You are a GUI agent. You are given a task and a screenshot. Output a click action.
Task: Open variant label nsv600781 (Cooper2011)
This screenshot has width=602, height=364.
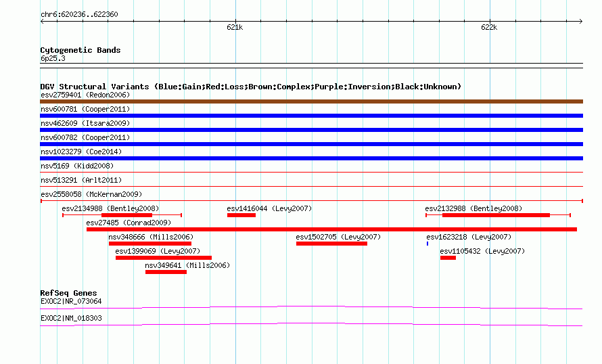[x=85, y=109]
